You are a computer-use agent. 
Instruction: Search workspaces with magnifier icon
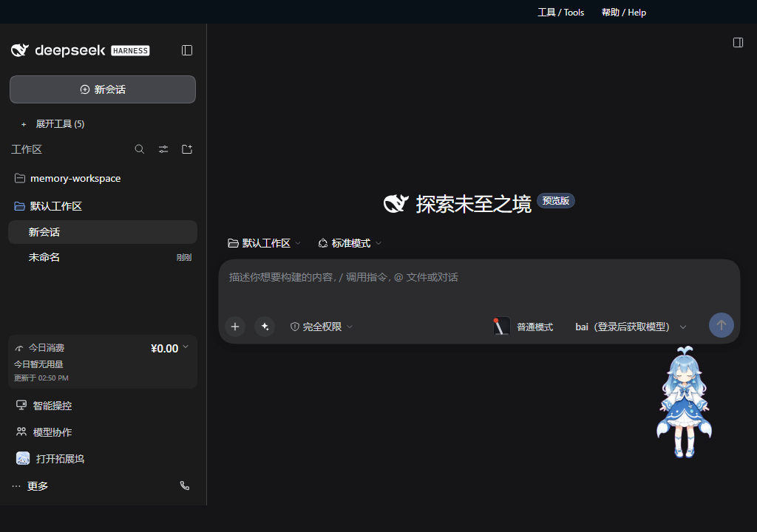tap(140, 149)
